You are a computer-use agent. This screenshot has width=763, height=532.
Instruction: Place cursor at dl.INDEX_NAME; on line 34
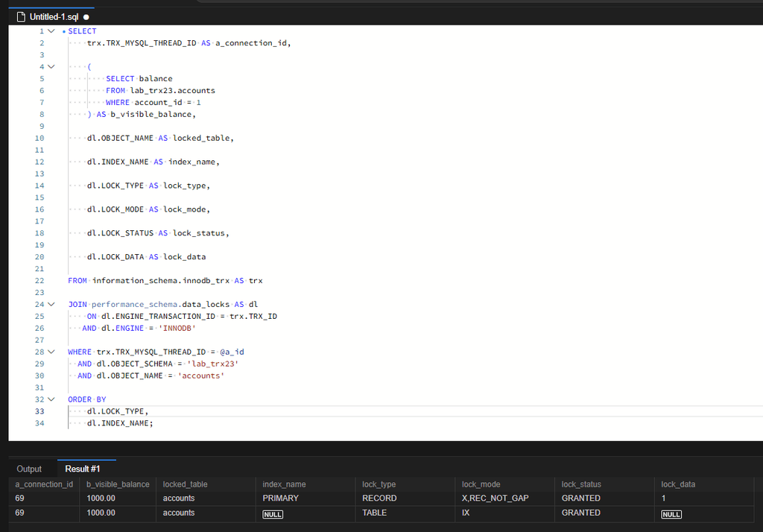[x=120, y=423]
